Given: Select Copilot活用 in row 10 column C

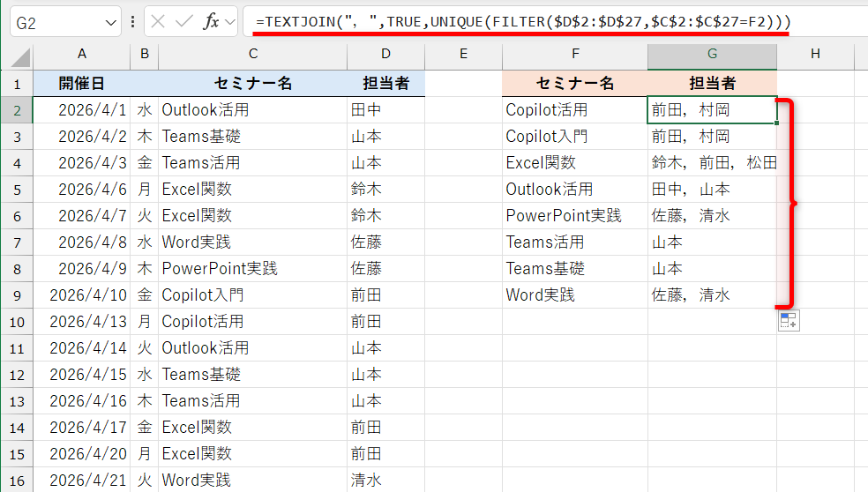Looking at the screenshot, I should [x=253, y=322].
